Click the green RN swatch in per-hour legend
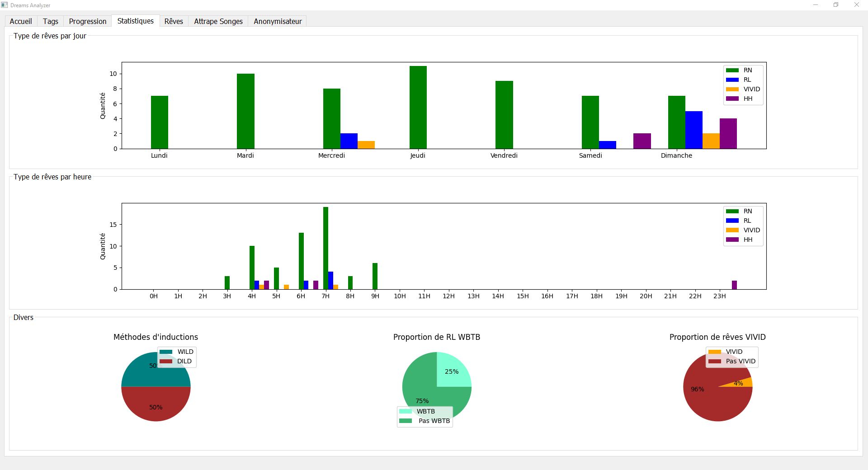 (x=732, y=211)
